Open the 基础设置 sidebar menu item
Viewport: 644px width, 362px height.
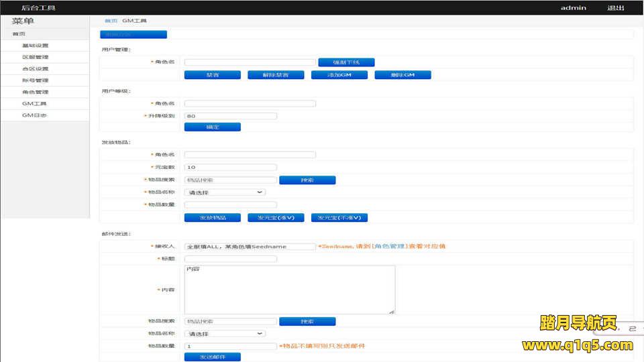point(35,46)
